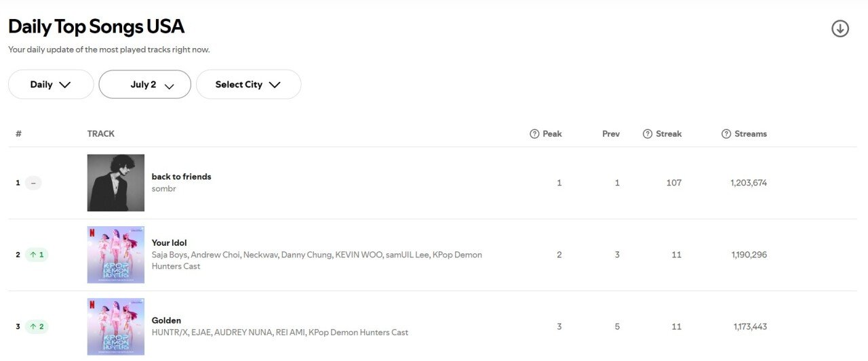The image size is (868, 361).
Task: Open the back to friends album cover
Action: [x=116, y=183]
